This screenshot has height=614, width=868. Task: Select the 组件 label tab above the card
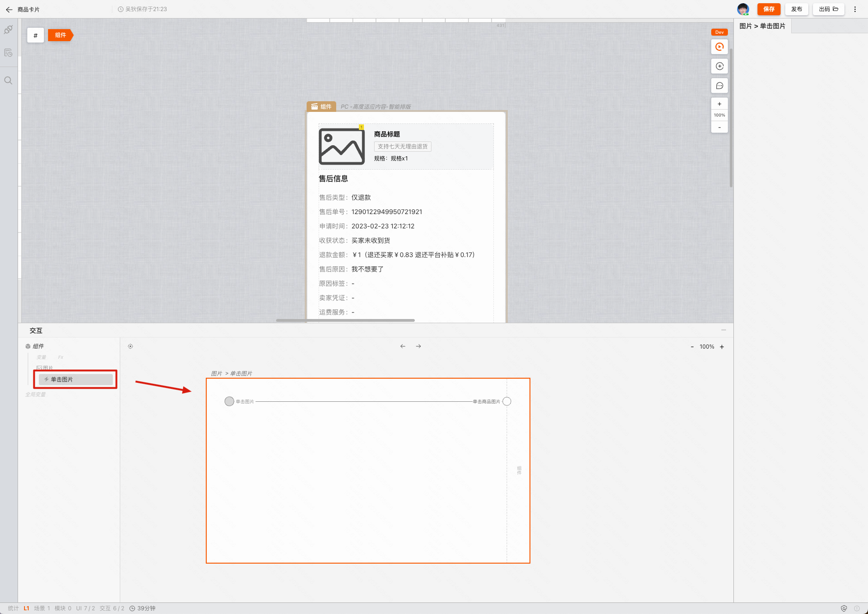pos(321,106)
